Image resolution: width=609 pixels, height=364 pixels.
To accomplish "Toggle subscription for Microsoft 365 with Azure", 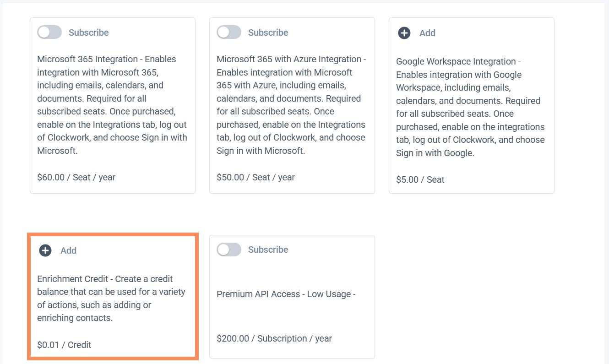I will (x=229, y=33).
